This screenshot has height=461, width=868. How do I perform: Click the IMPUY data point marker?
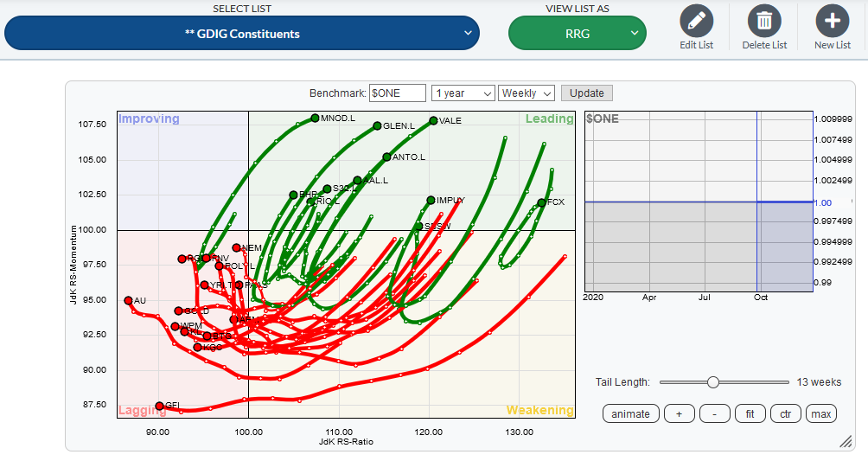[x=431, y=200]
